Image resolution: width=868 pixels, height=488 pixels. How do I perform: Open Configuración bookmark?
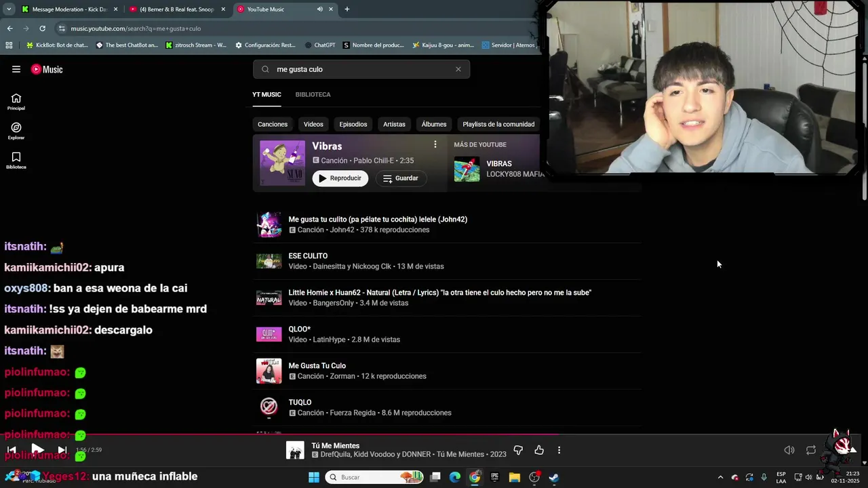(x=265, y=45)
